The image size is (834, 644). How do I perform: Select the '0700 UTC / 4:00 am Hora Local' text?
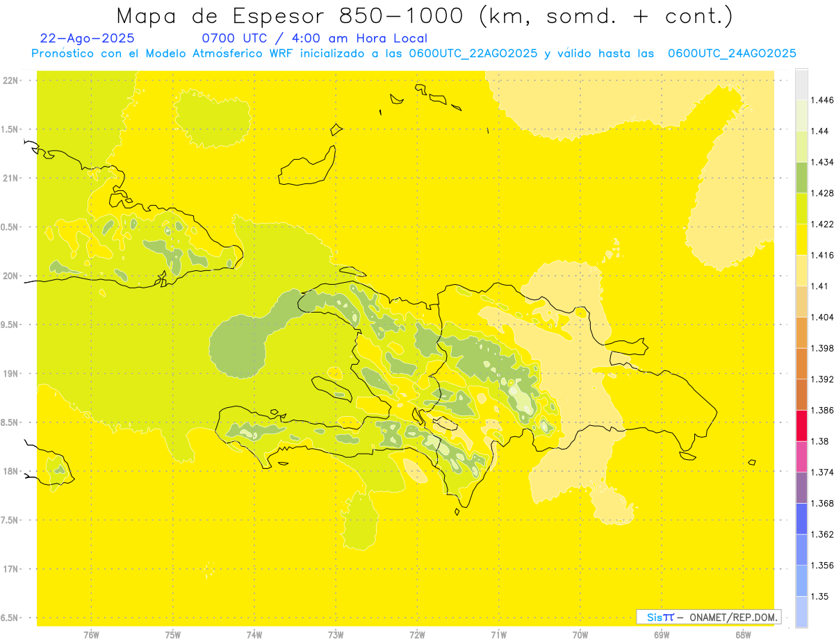pos(314,38)
